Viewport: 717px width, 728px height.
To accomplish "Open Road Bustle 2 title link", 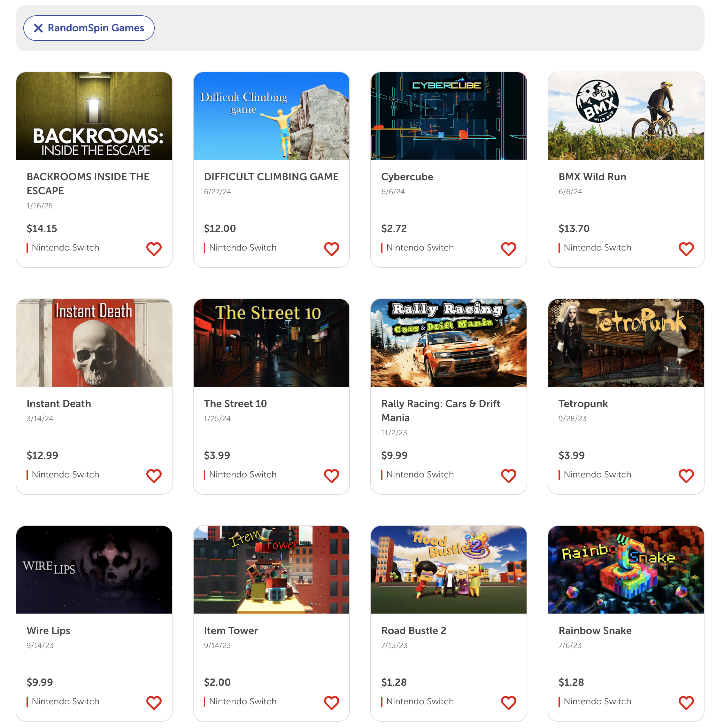I will 413,631.
